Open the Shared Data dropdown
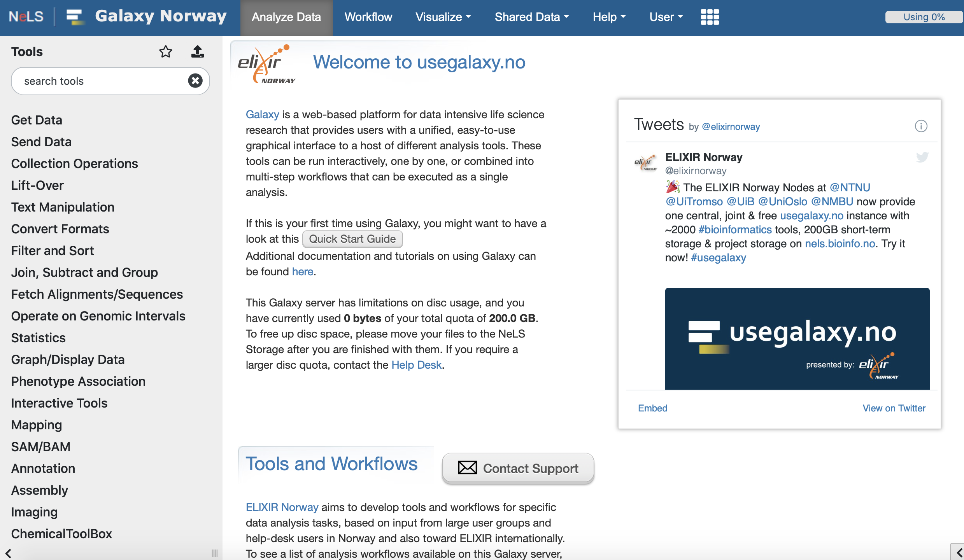This screenshot has width=964, height=560. coord(532,17)
